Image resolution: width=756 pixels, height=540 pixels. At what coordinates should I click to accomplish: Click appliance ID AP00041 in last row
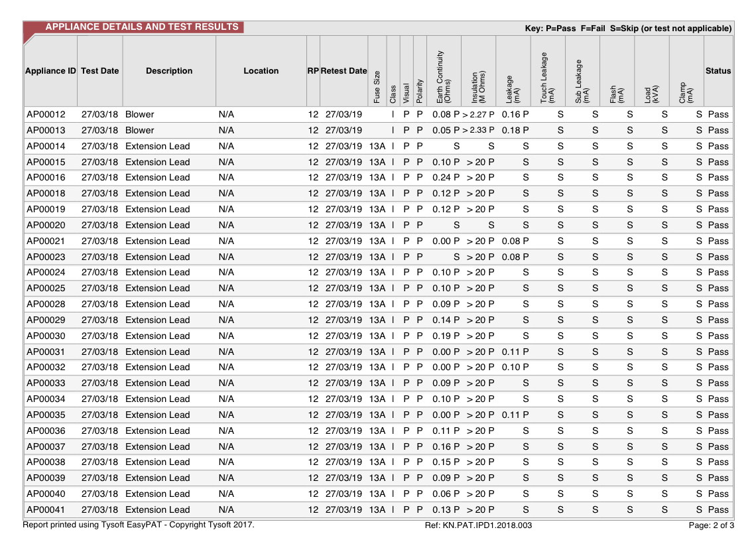(x=46, y=509)
